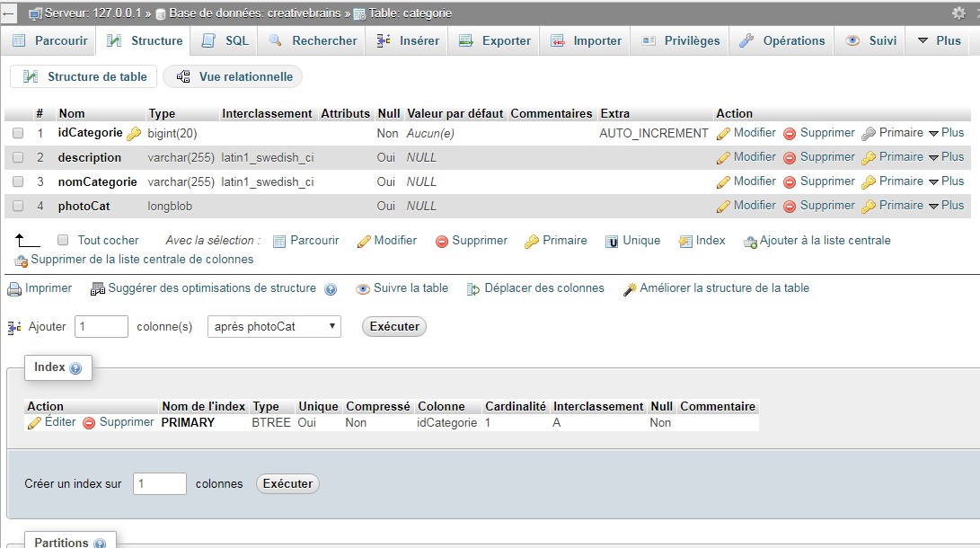980x548 pixels.
Task: Open the Privilèges tab
Action: click(684, 40)
